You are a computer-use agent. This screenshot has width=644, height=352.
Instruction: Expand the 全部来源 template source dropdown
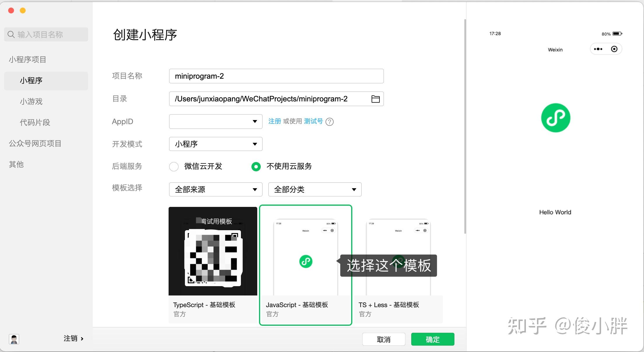216,189
